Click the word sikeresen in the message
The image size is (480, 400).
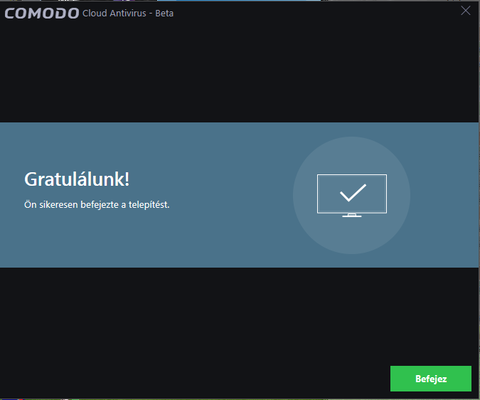[58, 205]
